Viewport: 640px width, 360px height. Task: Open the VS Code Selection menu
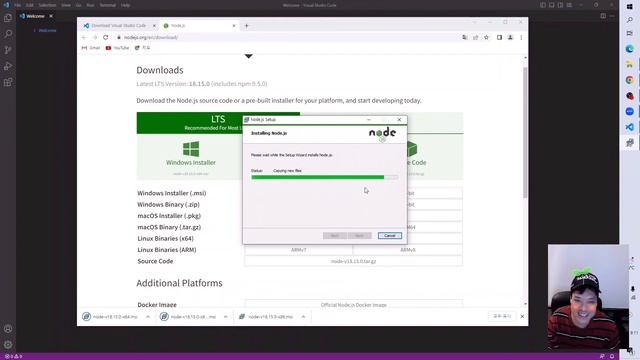pyautogui.click(x=47, y=5)
